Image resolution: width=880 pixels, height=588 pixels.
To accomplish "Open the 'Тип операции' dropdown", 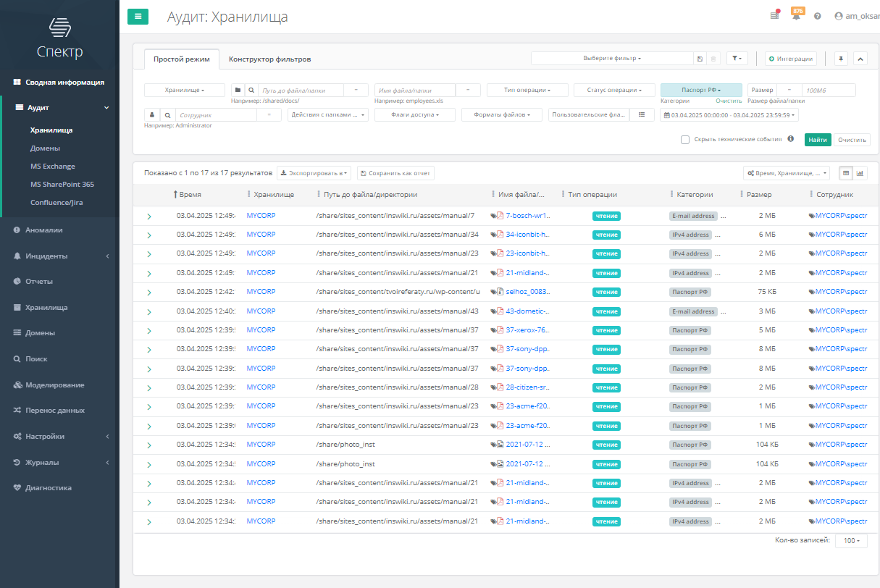I will (527, 90).
